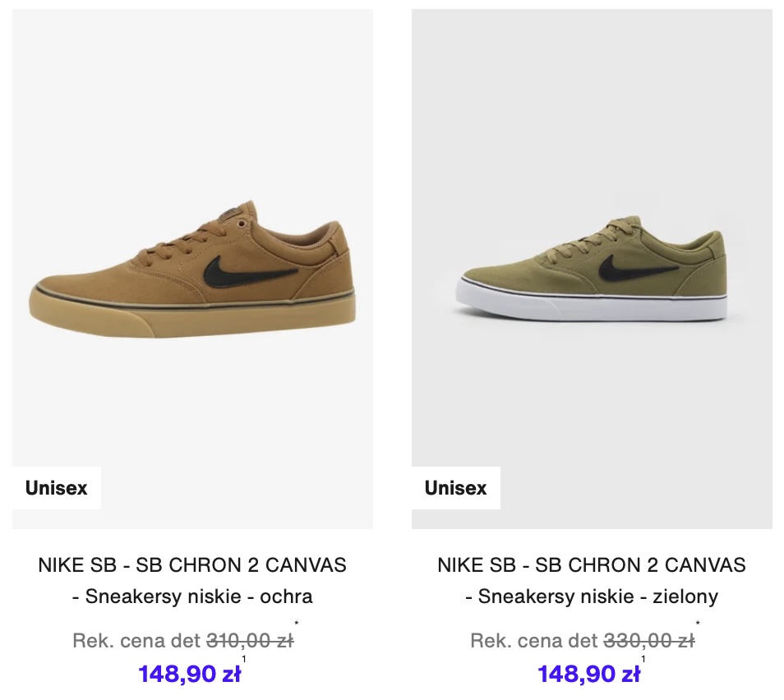Click the Unisex badge on green shoe
Image resolution: width=784 pixels, height=700 pixels.
coord(455,488)
